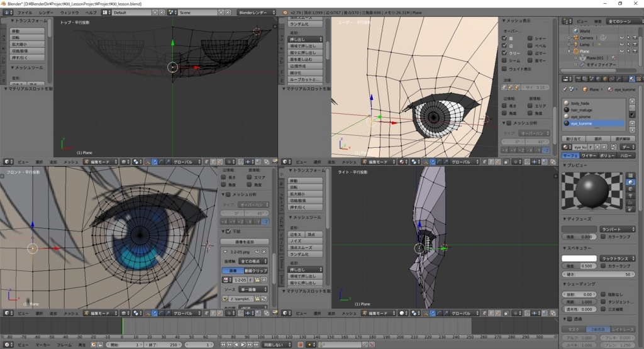The image size is (644, 349).
Task: Enable ウェイト表示 checkbox
Action: point(504,69)
